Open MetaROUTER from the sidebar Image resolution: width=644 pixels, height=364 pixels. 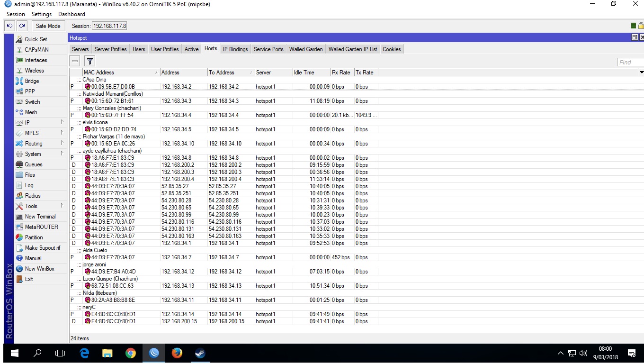point(41,227)
